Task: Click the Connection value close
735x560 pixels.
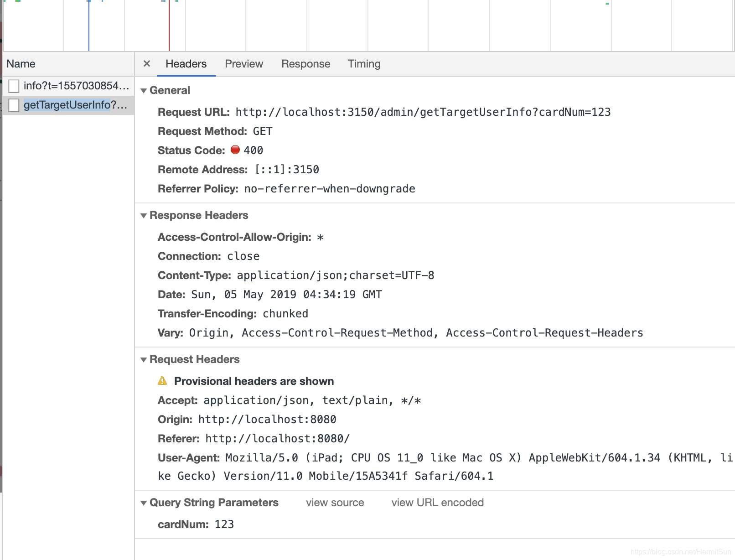Action: pos(243,256)
